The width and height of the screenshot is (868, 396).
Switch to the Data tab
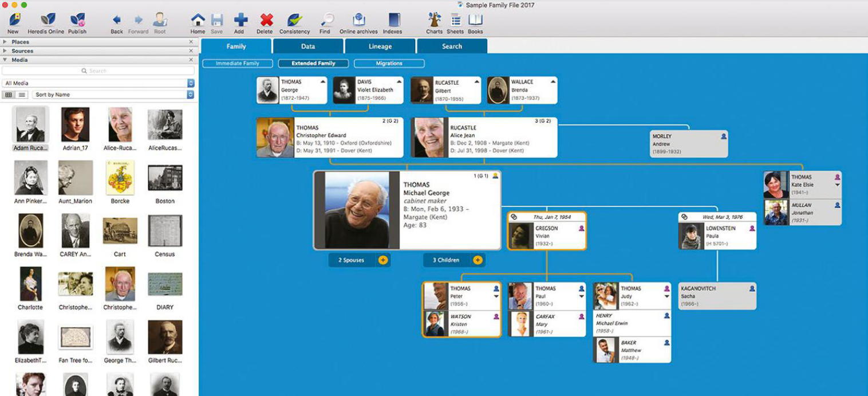click(308, 46)
